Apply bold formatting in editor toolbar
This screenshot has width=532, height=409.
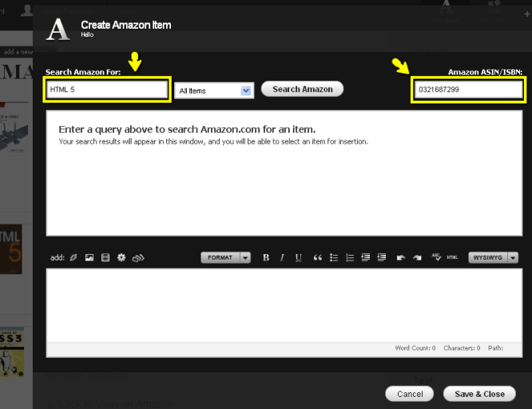(266, 258)
